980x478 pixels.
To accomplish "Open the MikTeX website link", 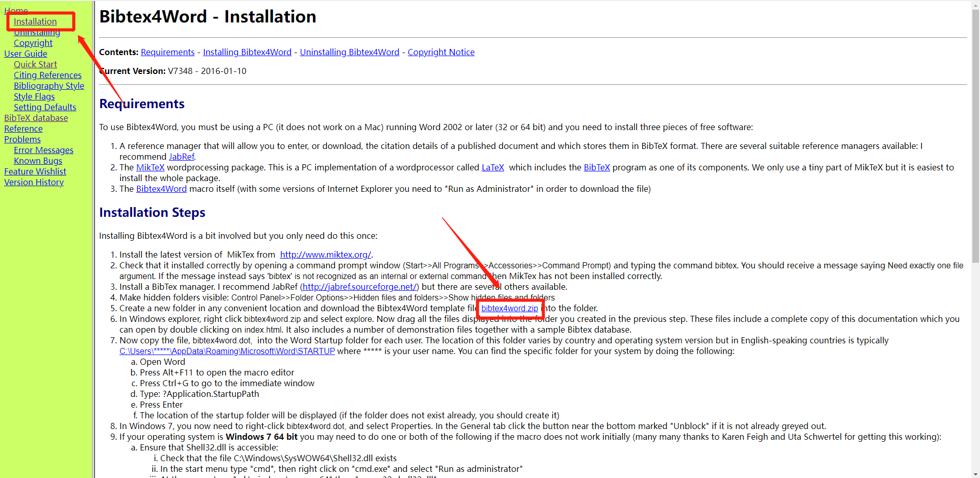I will 325,255.
